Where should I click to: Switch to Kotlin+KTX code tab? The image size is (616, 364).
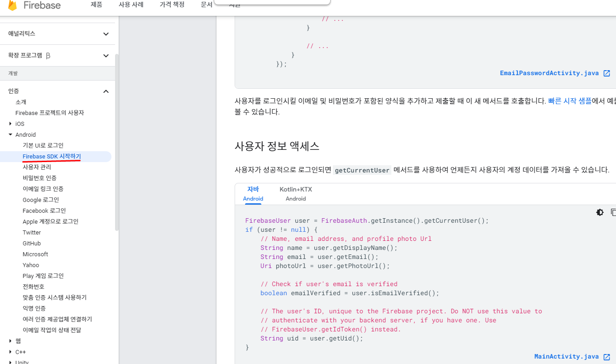tap(296, 194)
